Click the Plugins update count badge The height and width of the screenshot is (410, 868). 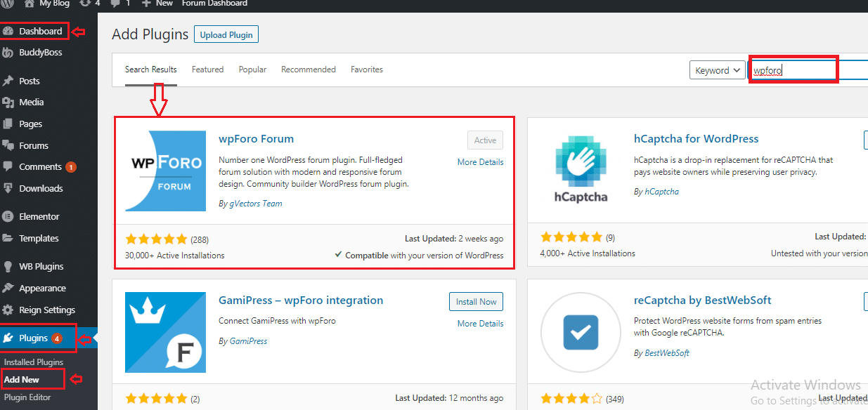[x=57, y=338]
